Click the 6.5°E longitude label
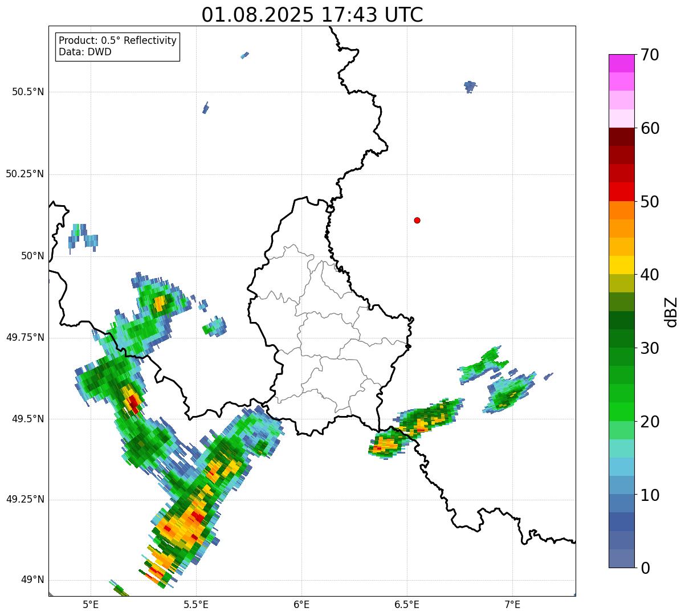The width and height of the screenshot is (685, 616). click(407, 604)
